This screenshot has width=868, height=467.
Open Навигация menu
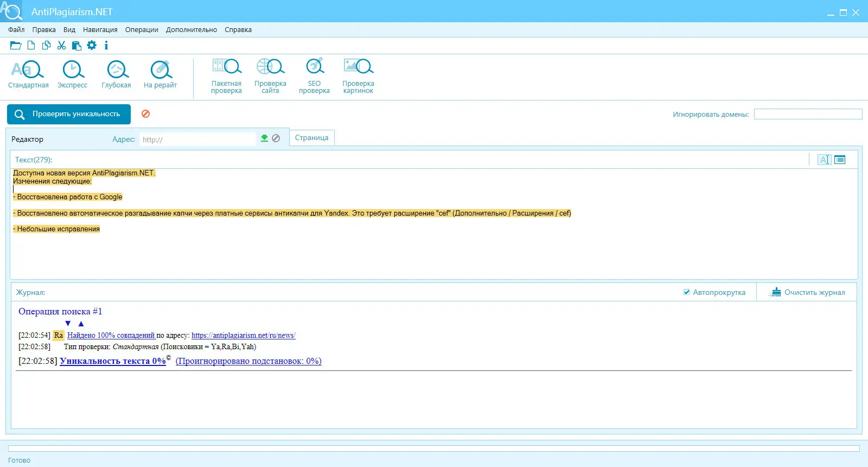tap(100, 30)
